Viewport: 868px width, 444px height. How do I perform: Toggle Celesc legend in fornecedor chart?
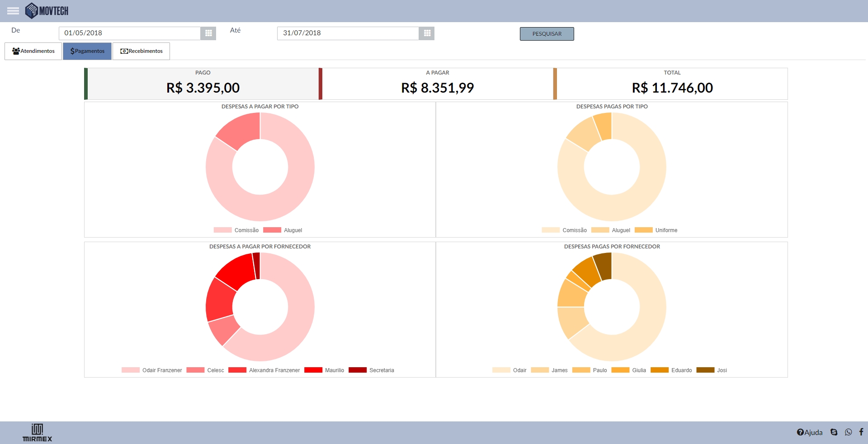205,370
